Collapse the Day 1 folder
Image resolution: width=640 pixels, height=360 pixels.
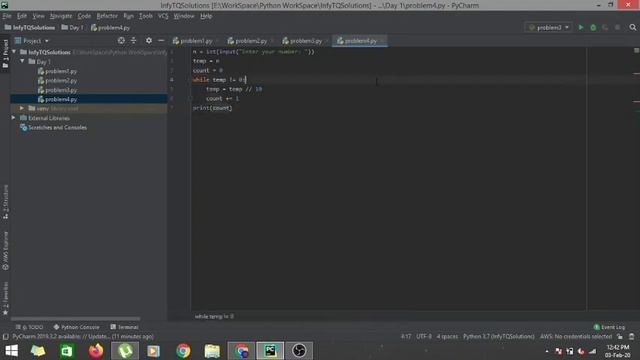pyautogui.click(x=22, y=61)
